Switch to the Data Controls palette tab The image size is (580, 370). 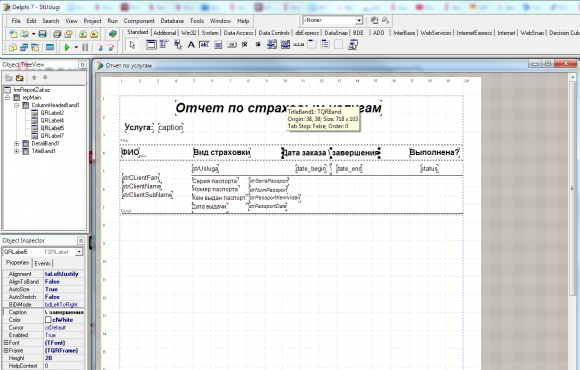(x=274, y=33)
